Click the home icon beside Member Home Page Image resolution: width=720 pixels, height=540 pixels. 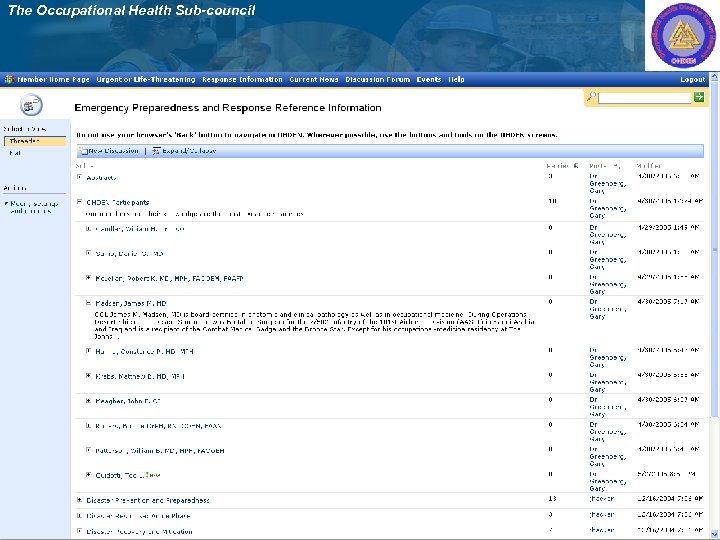click(9, 79)
